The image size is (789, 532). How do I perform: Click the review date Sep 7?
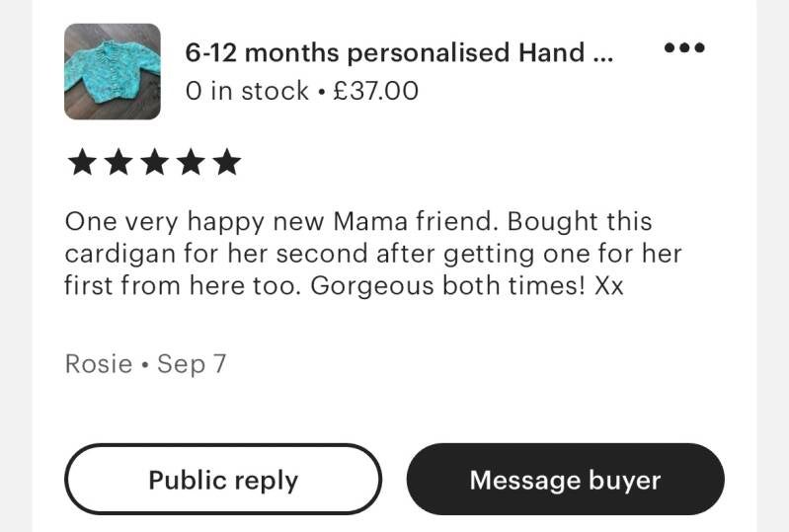coord(192,364)
